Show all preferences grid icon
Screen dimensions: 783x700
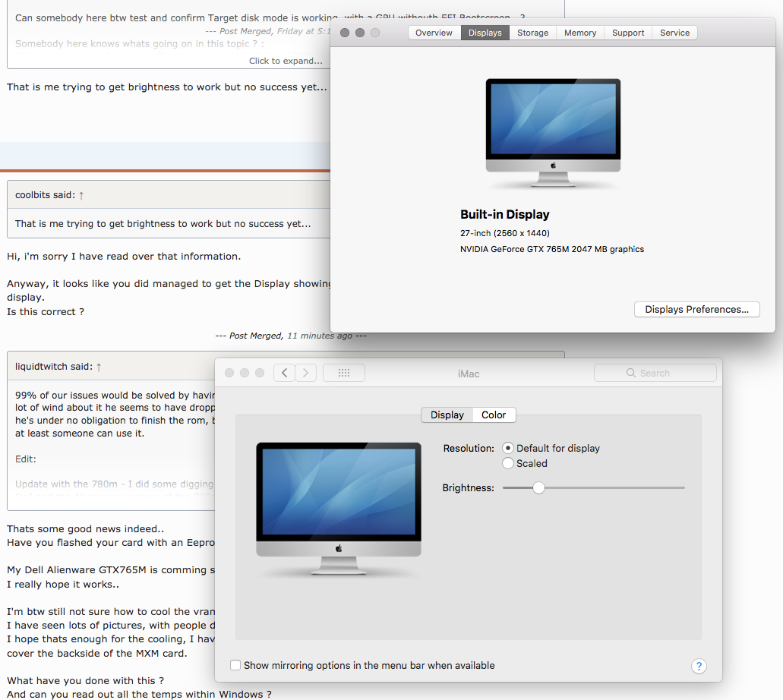click(344, 373)
